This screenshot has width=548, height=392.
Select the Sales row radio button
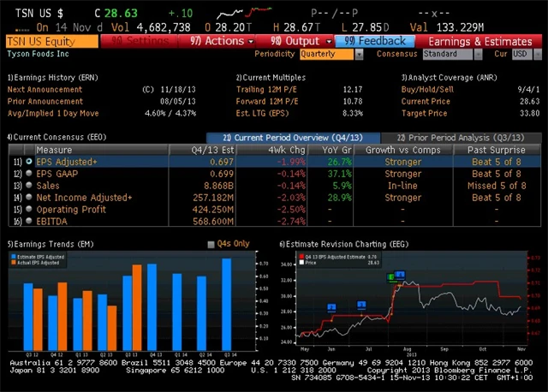pyautogui.click(x=29, y=185)
